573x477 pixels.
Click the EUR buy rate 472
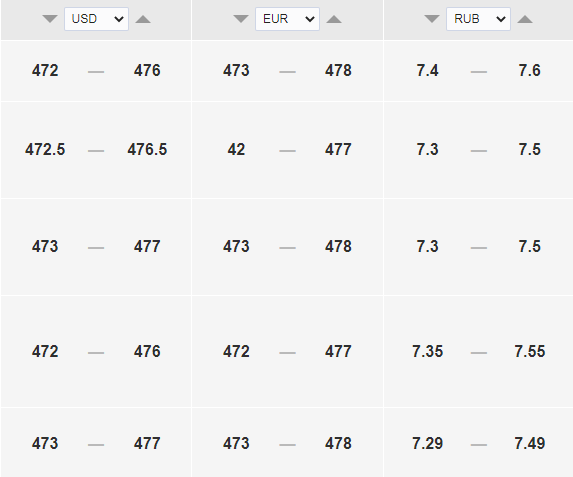click(x=236, y=352)
